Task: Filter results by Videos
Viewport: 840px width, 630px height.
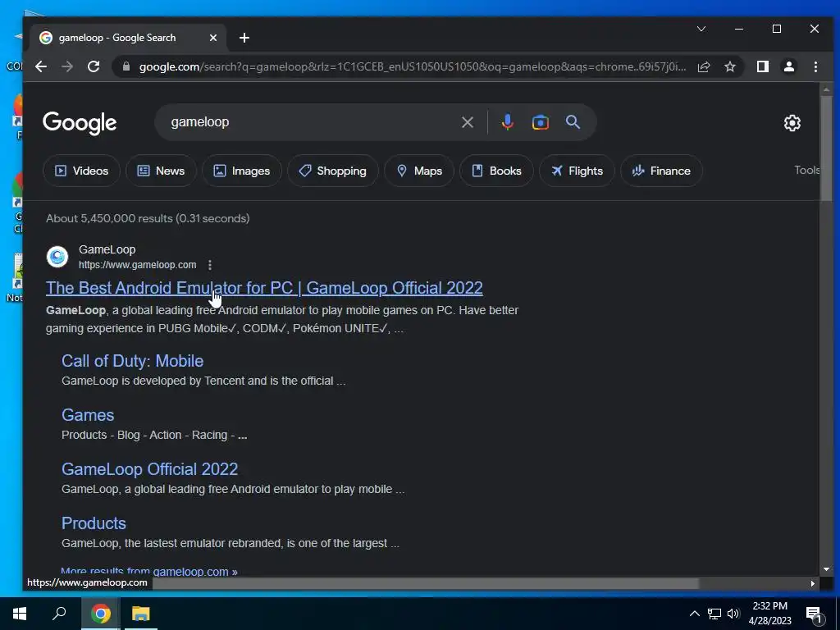Action: (81, 171)
